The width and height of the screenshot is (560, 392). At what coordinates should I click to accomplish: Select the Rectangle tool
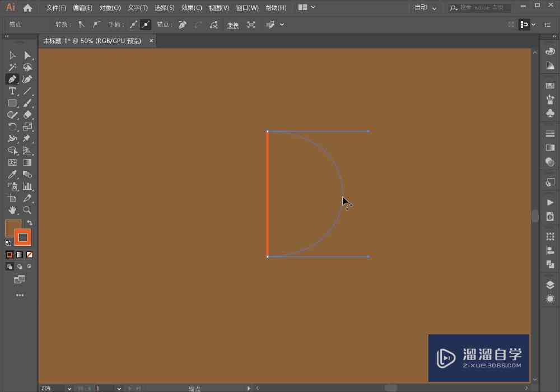pyautogui.click(x=12, y=103)
